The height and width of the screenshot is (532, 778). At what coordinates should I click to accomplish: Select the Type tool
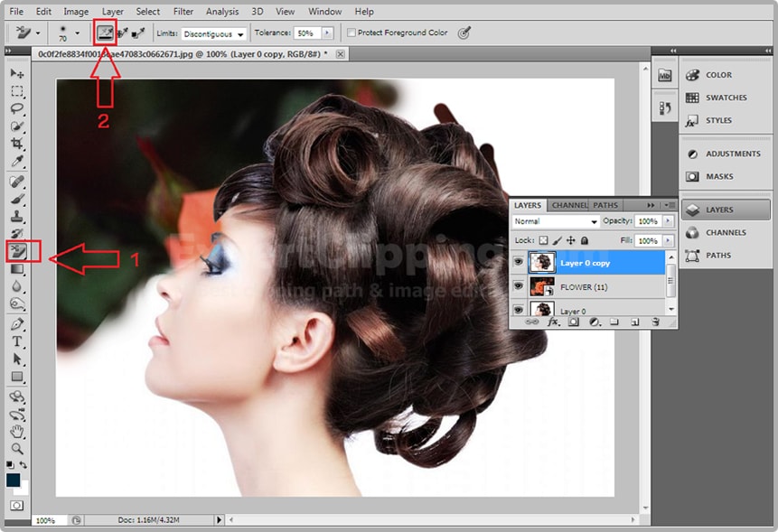[17, 342]
